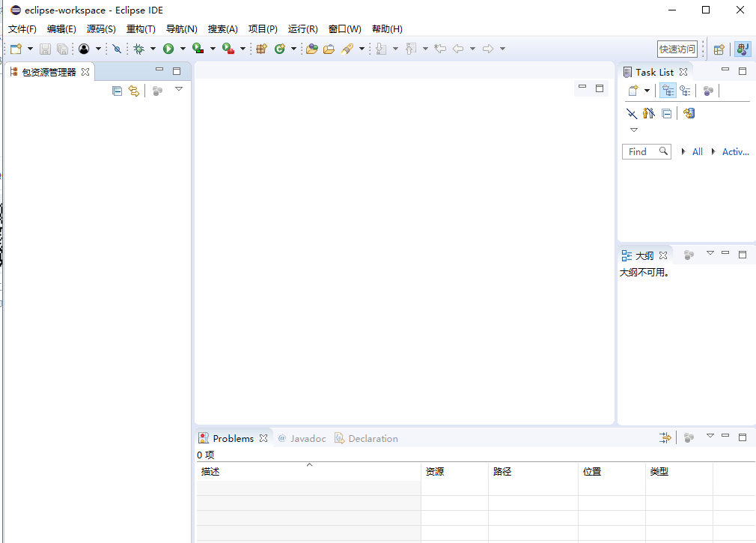This screenshot has height=543, width=756.
Task: Open the 窗口(W) menu
Action: coord(344,28)
